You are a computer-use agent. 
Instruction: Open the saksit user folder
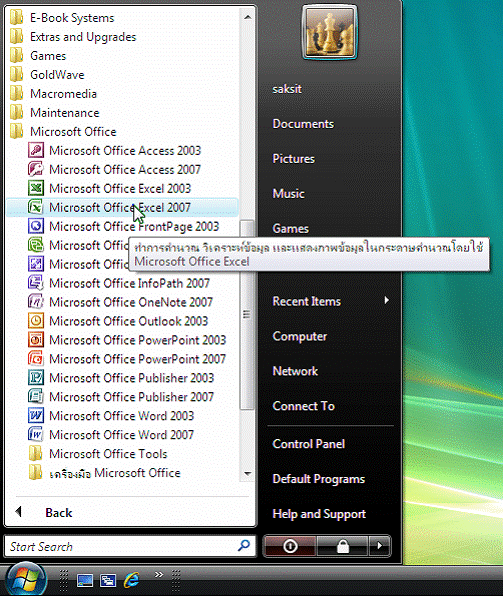[x=287, y=89]
